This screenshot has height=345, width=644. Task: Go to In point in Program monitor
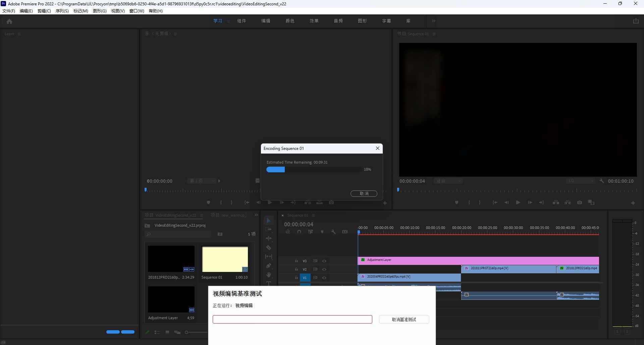tap(495, 203)
